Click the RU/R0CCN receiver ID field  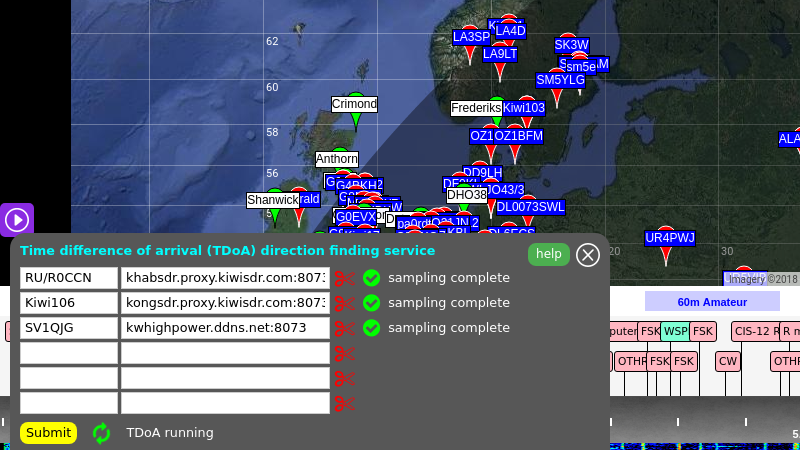68,278
